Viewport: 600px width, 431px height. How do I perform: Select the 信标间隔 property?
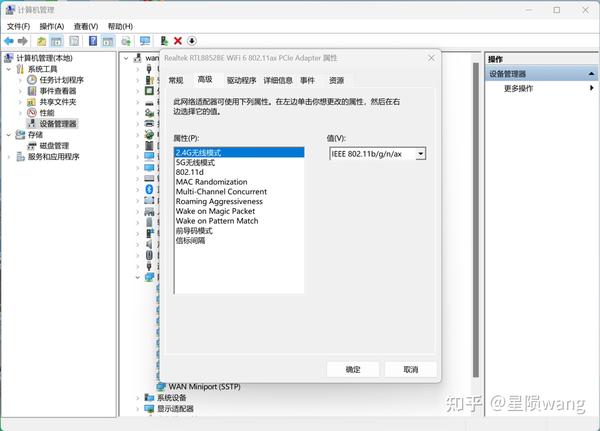pos(239,240)
